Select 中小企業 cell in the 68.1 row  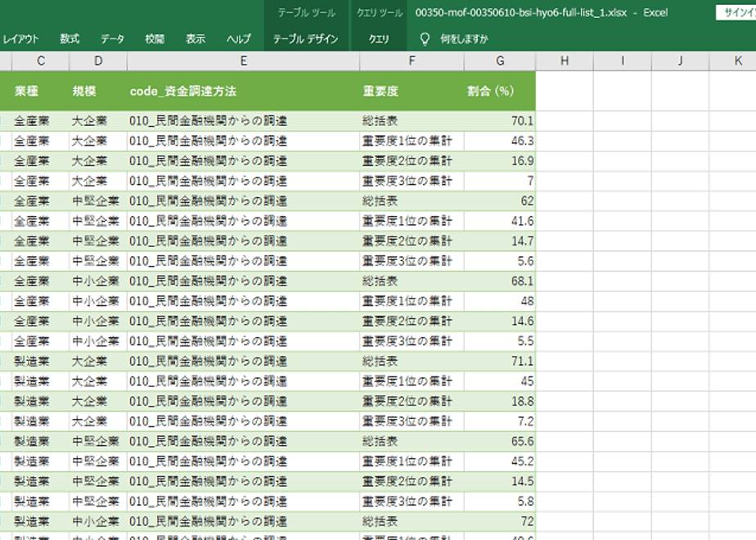click(x=98, y=281)
